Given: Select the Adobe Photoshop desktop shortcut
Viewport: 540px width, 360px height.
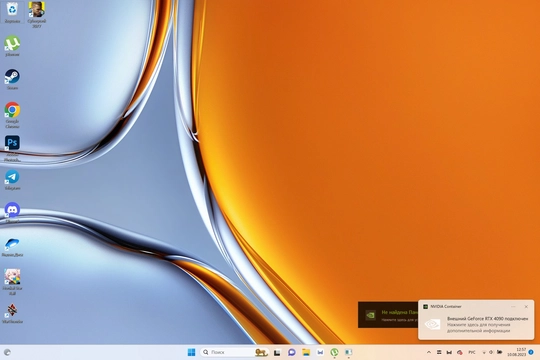Looking at the screenshot, I should click(x=12, y=148).
